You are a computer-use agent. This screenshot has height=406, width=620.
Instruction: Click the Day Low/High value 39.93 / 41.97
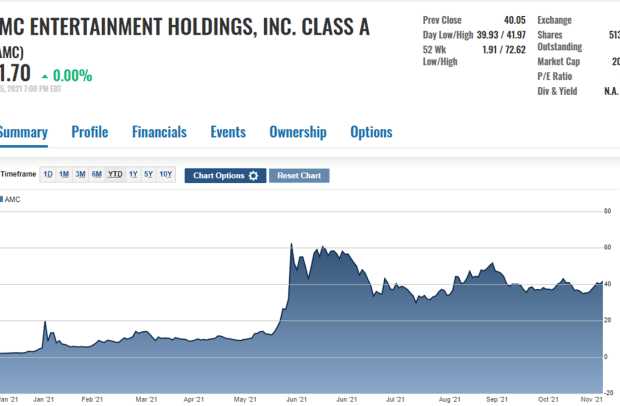point(501,35)
